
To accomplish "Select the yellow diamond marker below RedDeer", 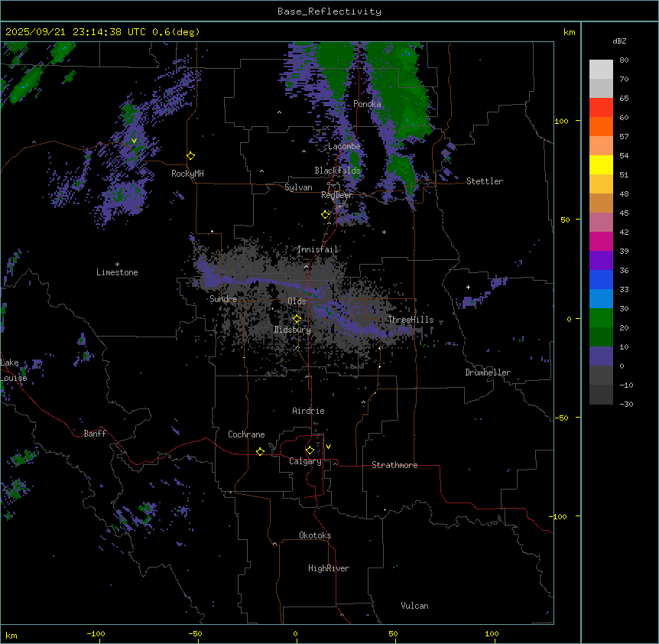I will coord(326,214).
